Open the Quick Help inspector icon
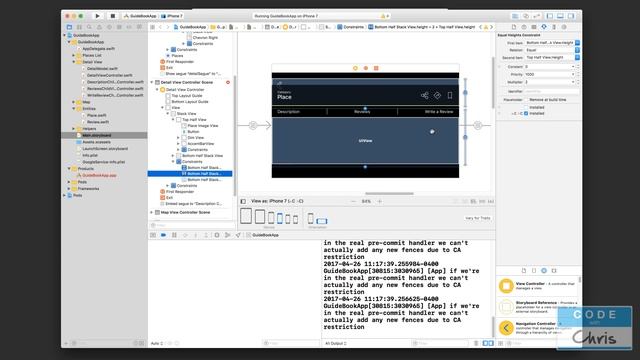The height and width of the screenshot is (360, 640). pyautogui.click(x=524, y=27)
